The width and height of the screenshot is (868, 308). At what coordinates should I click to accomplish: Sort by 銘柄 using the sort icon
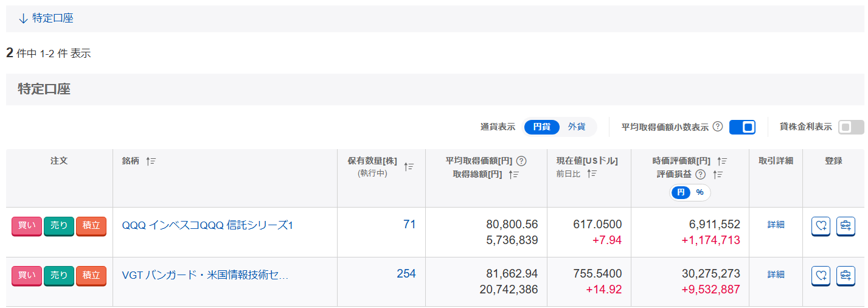click(151, 161)
